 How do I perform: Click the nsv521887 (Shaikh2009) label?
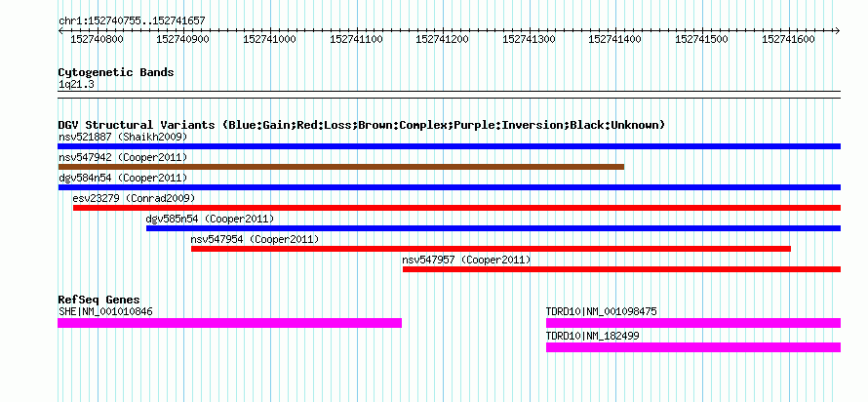[123, 137]
